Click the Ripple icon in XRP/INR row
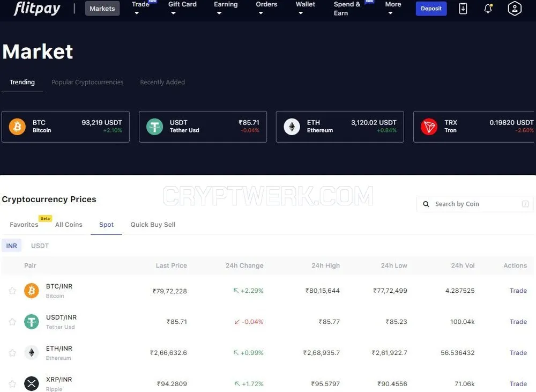The height and width of the screenshot is (392, 536). [x=32, y=384]
